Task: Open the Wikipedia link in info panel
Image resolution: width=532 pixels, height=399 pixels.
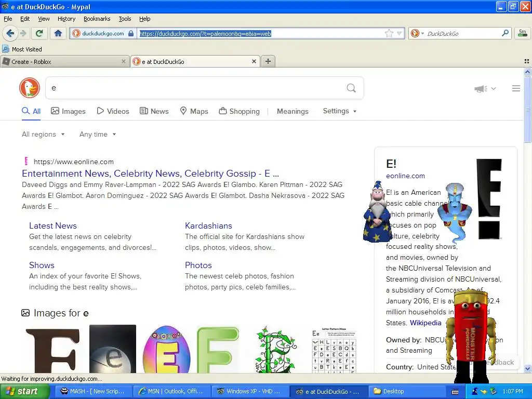Action: coord(425,323)
